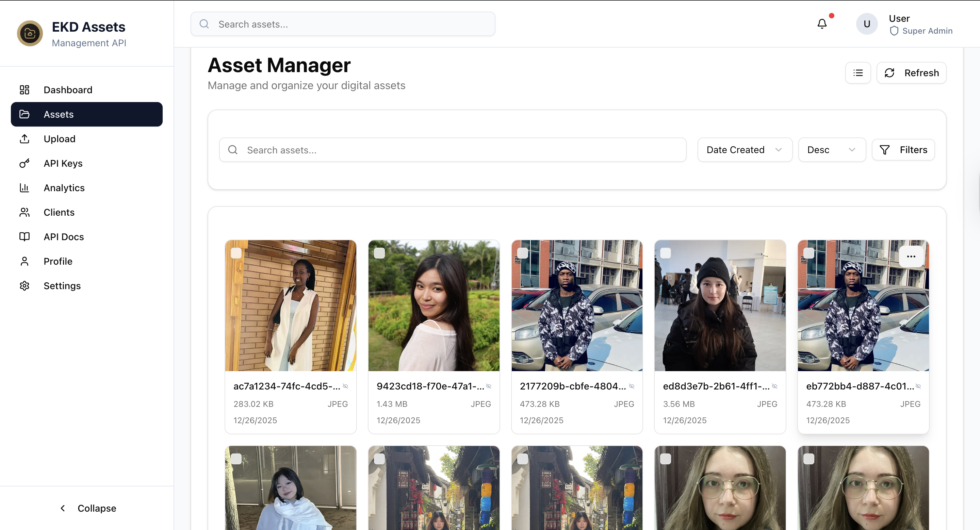Screen dimensions: 980x530
Task: Click filename ac7a1234-74fc-4cd5-...
Action: coord(287,386)
